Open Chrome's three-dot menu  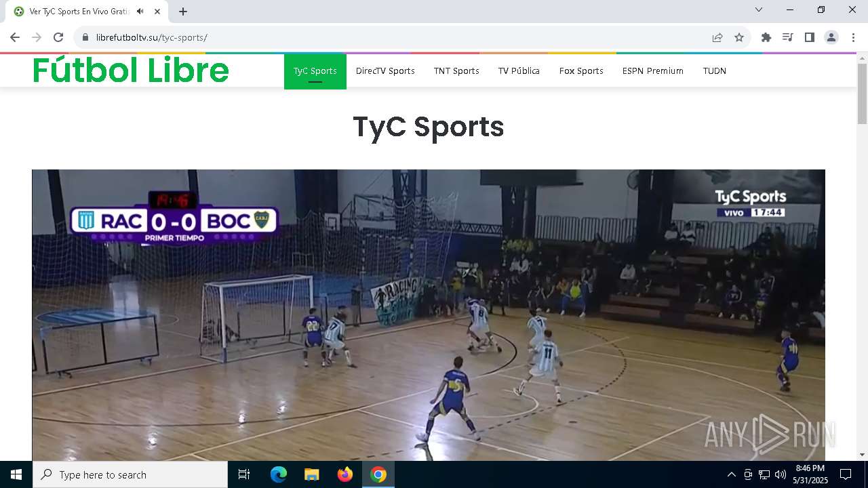[853, 37]
